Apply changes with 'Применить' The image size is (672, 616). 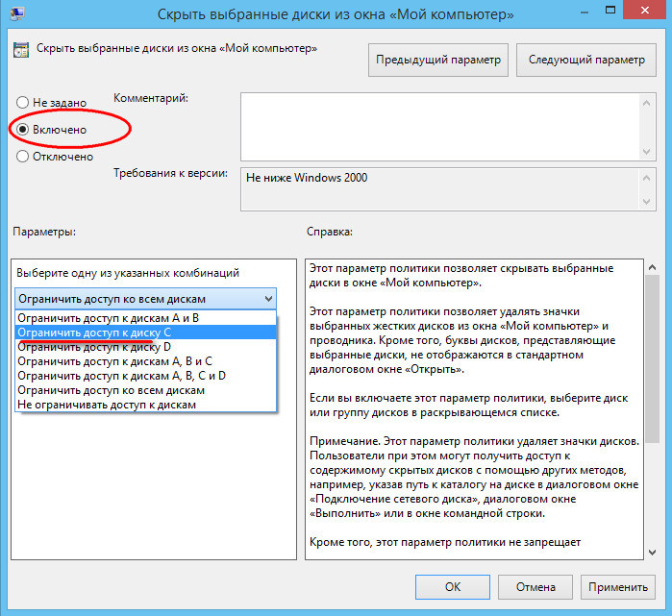618,586
